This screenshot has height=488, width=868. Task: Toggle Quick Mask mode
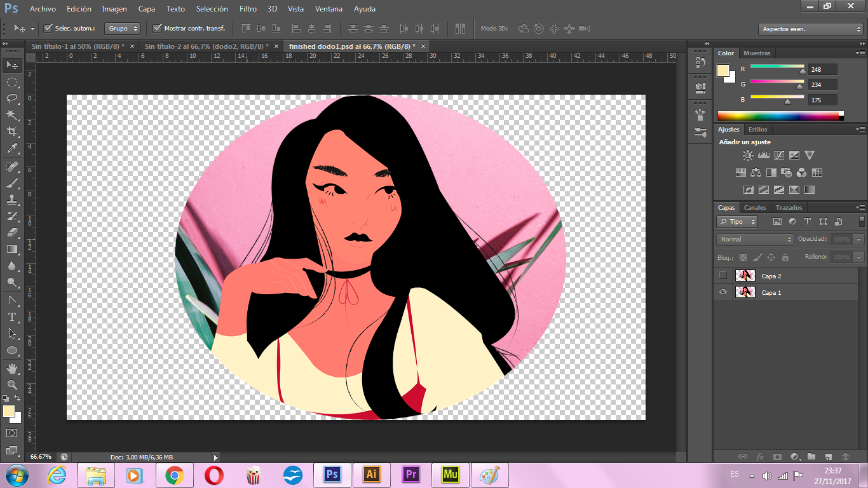point(12,433)
